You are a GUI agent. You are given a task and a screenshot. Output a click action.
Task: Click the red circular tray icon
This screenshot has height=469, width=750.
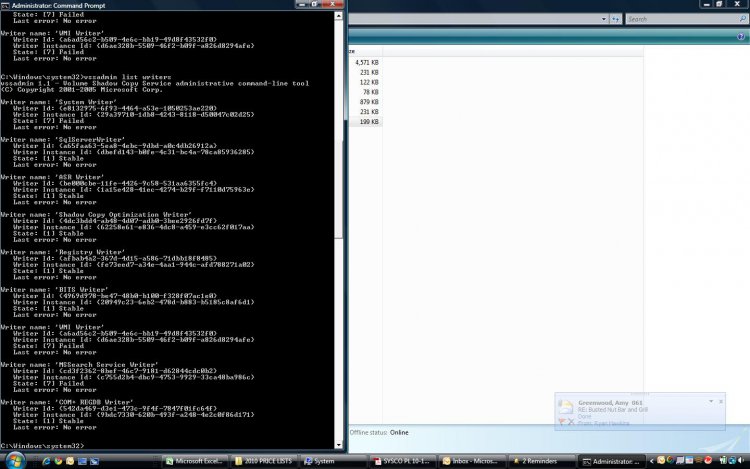click(x=708, y=460)
